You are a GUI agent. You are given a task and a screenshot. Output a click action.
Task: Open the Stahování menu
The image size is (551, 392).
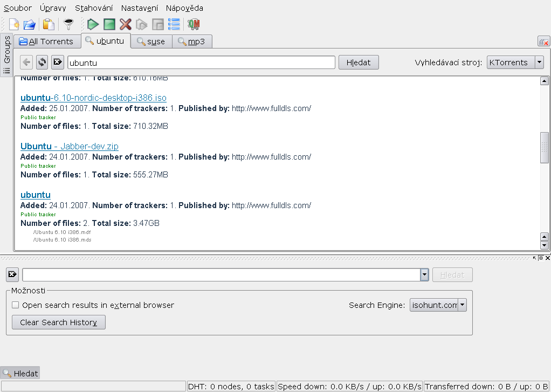pyautogui.click(x=94, y=8)
